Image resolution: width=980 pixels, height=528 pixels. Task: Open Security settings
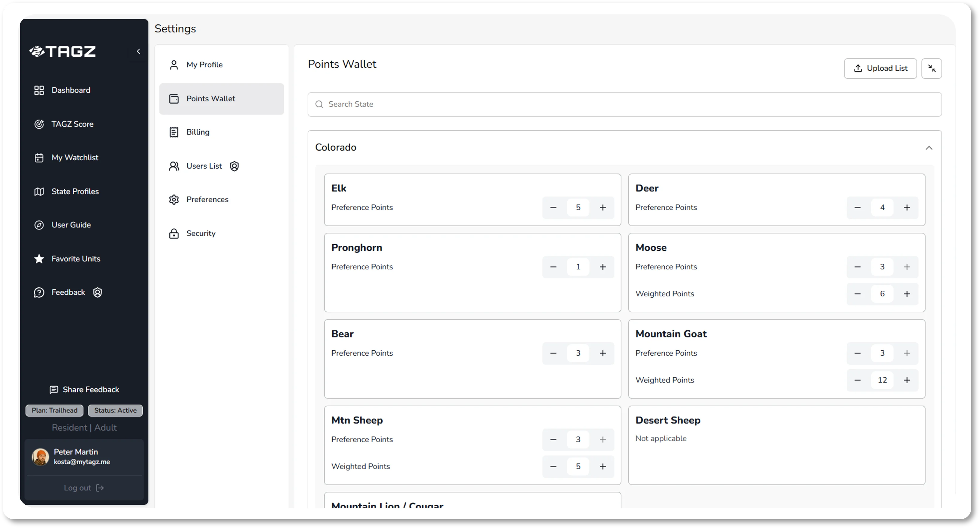pyautogui.click(x=201, y=233)
